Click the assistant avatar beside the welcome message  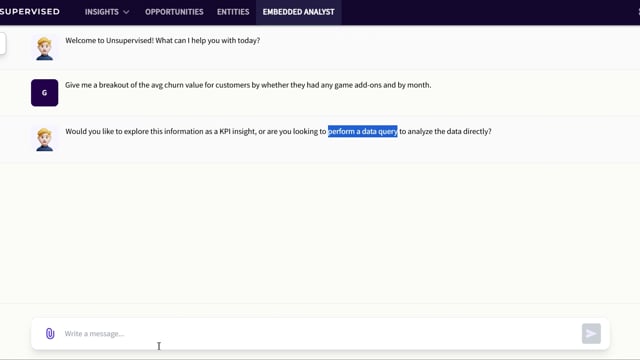tap(44, 48)
